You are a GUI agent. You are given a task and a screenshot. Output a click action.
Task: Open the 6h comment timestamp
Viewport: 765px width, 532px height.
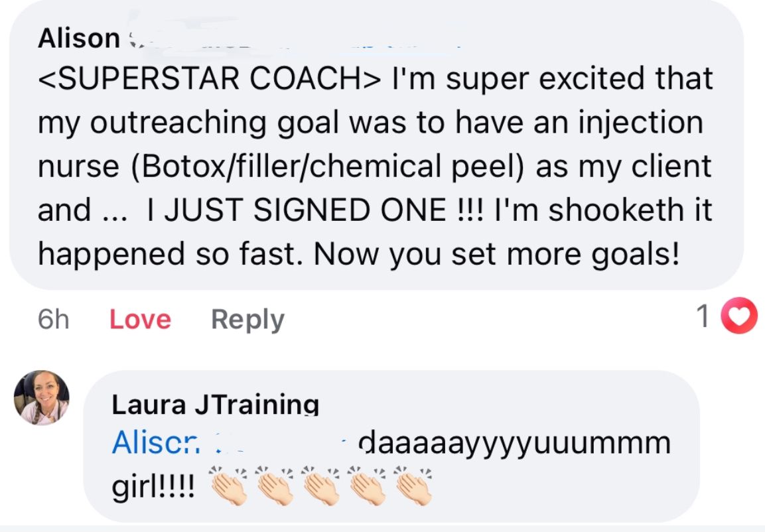[53, 320]
